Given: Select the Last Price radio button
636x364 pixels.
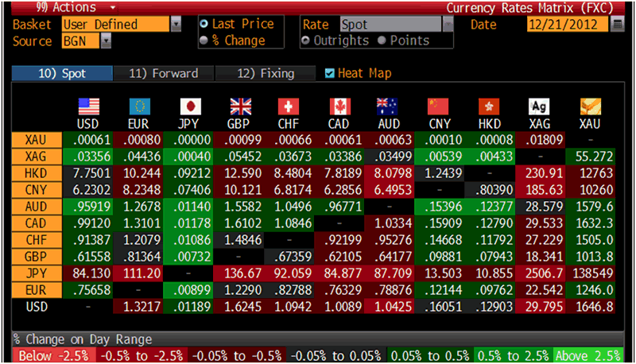Looking at the screenshot, I should pos(204,25).
